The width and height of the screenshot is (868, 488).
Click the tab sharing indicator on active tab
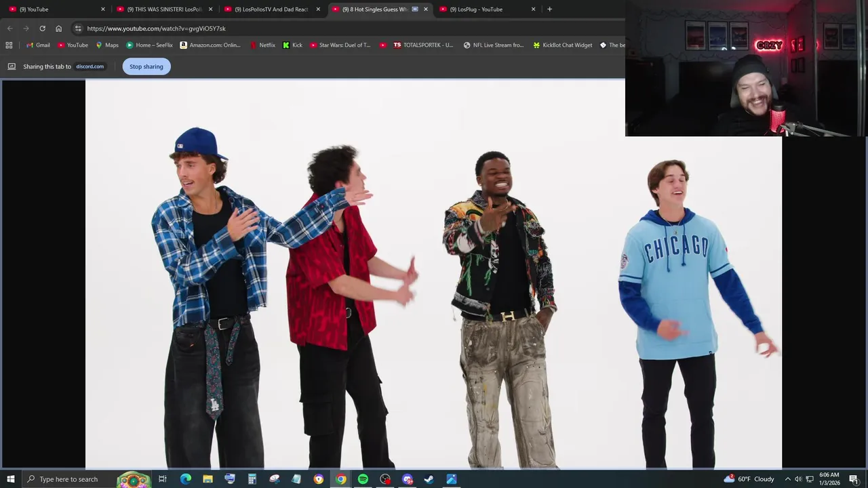[415, 9]
